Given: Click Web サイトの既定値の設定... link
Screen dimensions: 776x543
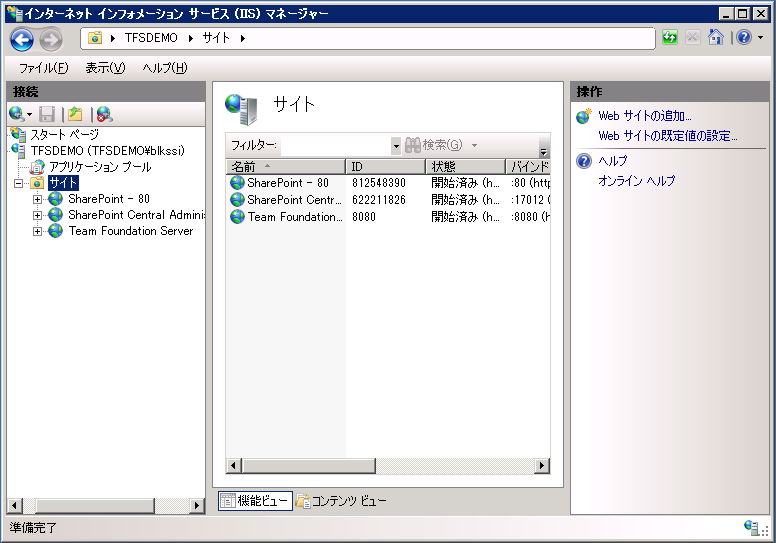Looking at the screenshot, I should (x=668, y=136).
